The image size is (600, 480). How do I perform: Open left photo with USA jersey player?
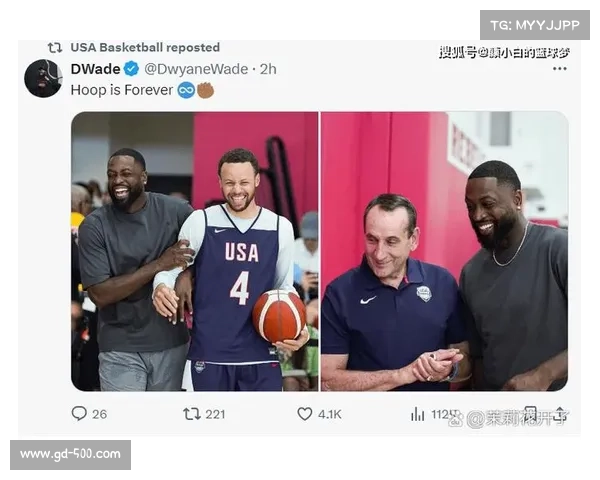coord(194,251)
